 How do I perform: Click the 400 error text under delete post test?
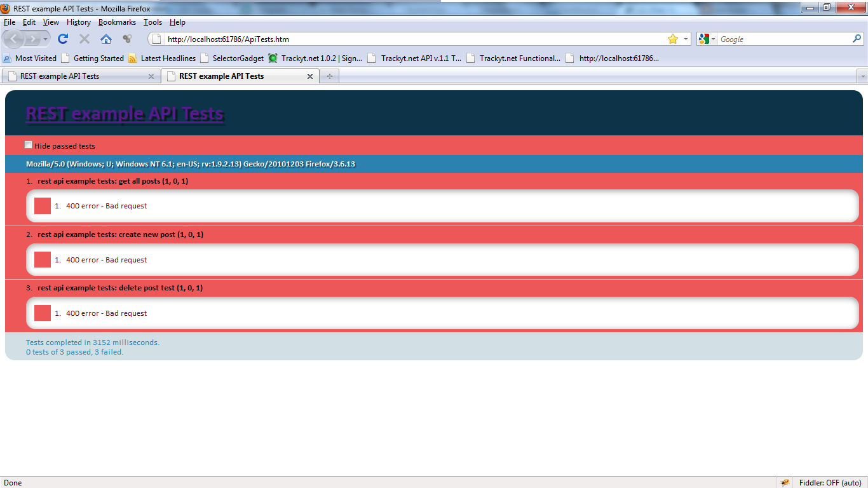pos(106,313)
